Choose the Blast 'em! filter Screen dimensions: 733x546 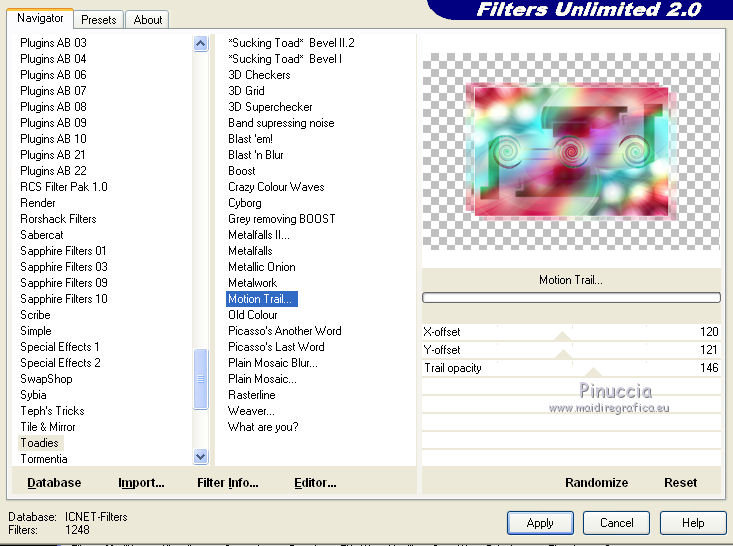point(251,139)
